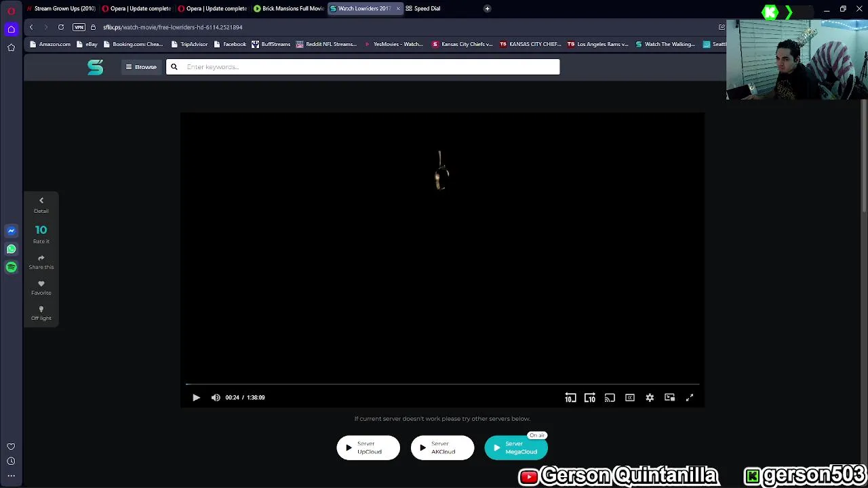Switch to second Opera Update complete tab
The width and height of the screenshot is (868, 488).
[x=213, y=9]
